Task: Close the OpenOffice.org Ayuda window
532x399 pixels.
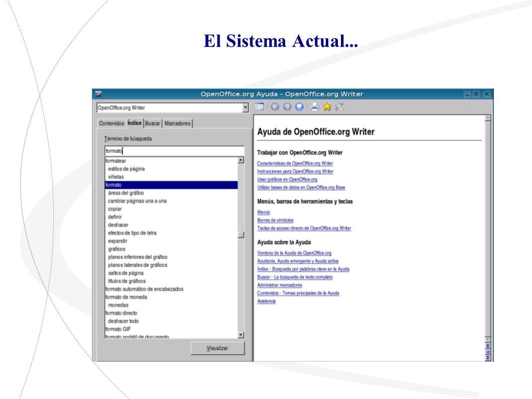Action: pos(487,94)
